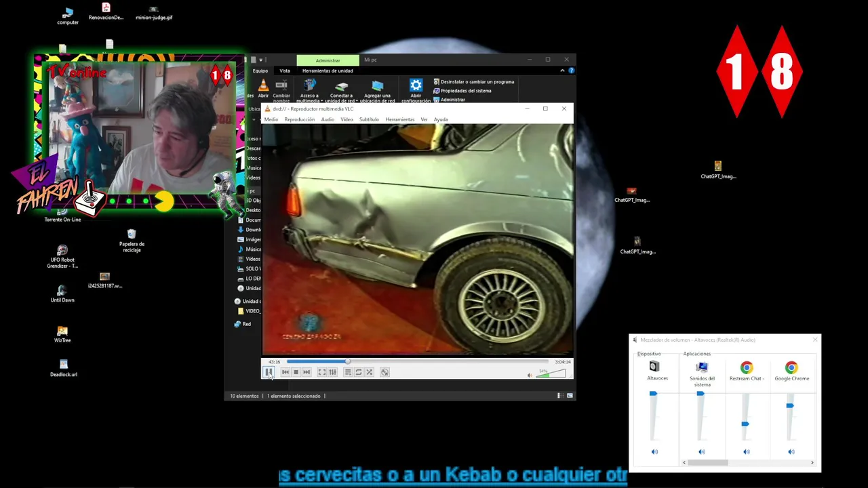Click Cambiar nombre in Explorer ribbon
The height and width of the screenshot is (488, 868).
click(281, 90)
